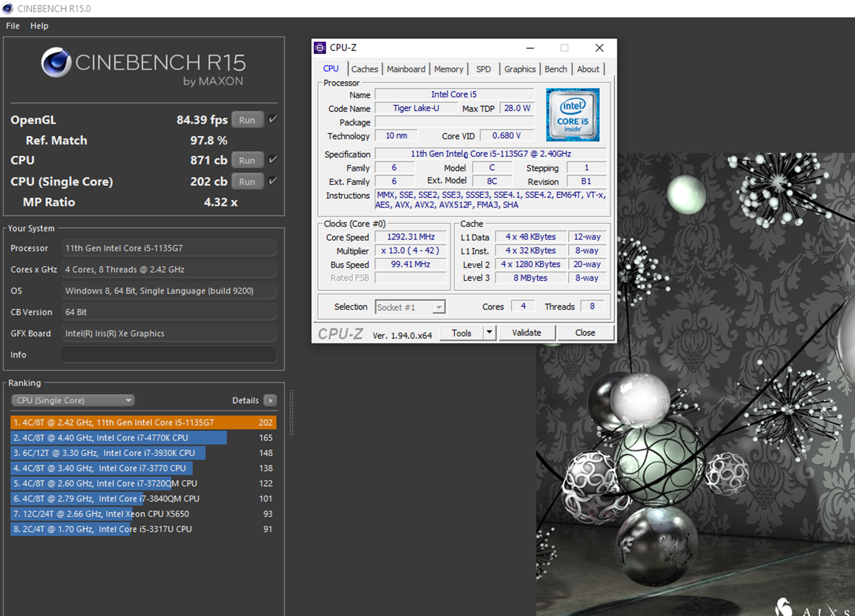Click the Specification field i5-1135G7 @ 2.40GHz

[x=491, y=154]
